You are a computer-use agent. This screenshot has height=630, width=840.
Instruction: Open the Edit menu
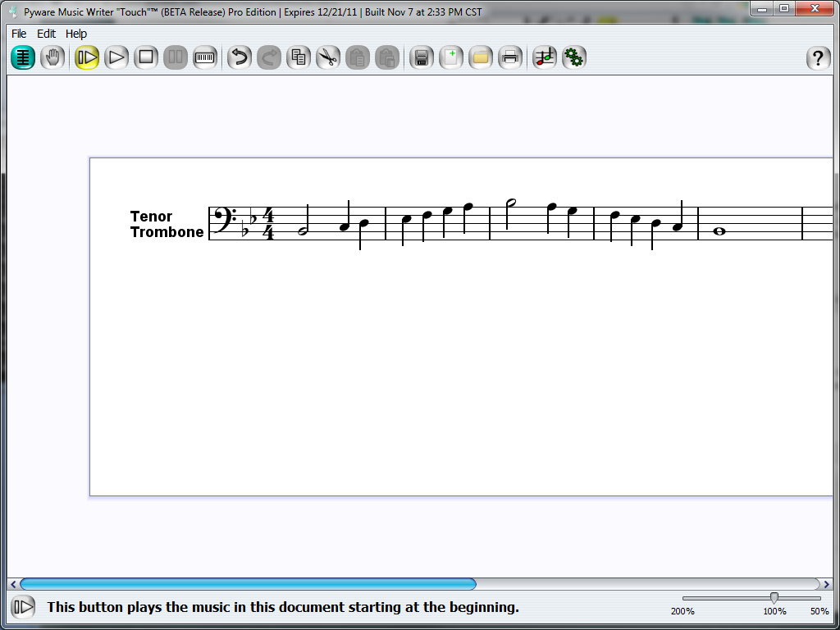click(46, 34)
